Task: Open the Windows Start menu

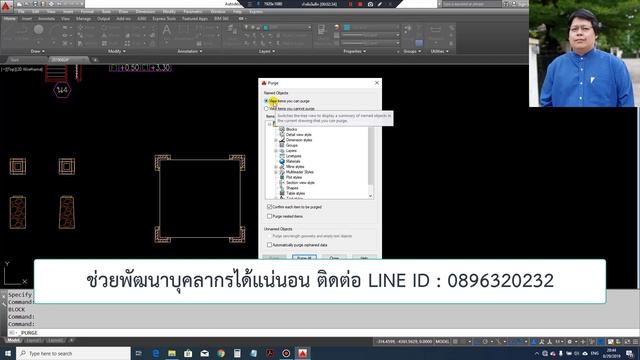Action: (x=8, y=353)
